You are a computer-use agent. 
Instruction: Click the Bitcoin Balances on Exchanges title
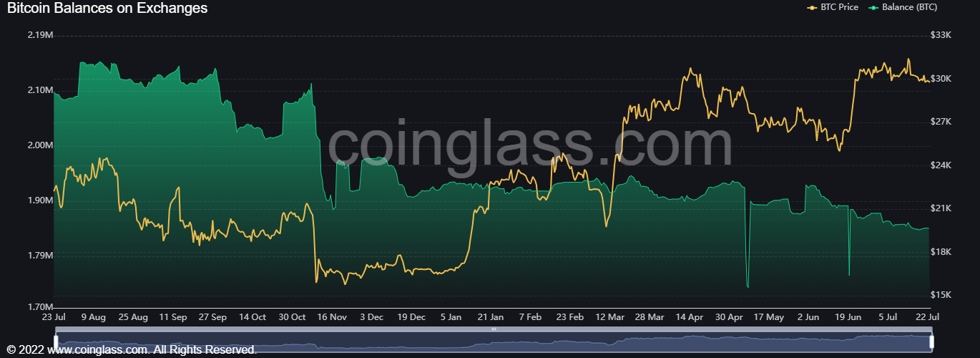[x=107, y=9]
